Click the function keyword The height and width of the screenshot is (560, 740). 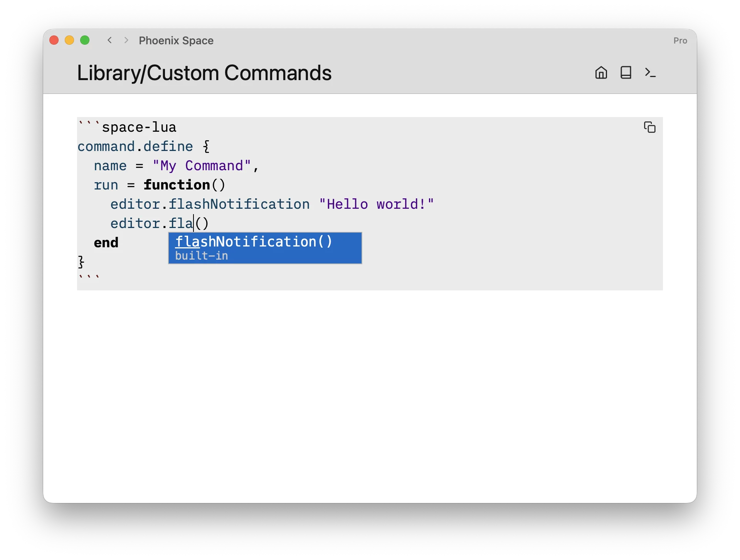177,185
